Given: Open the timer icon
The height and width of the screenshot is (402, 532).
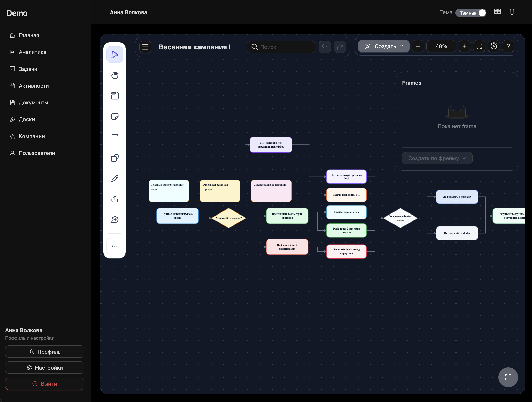Looking at the screenshot, I should tap(494, 46).
